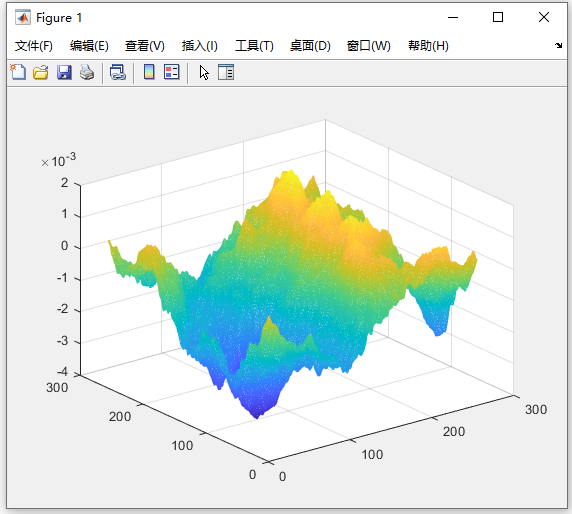The height and width of the screenshot is (514, 572).
Task: Open a file with the folder icon
Action: [40, 72]
